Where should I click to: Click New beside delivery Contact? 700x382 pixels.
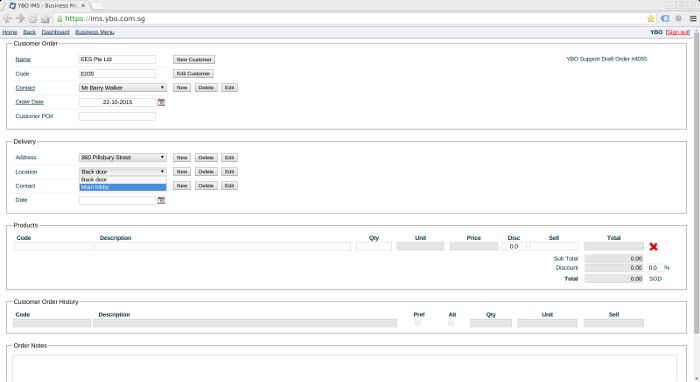click(x=182, y=186)
